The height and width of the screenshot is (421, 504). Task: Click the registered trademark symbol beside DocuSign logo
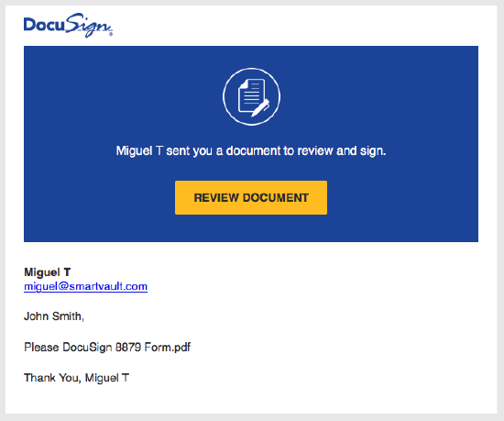point(111,34)
